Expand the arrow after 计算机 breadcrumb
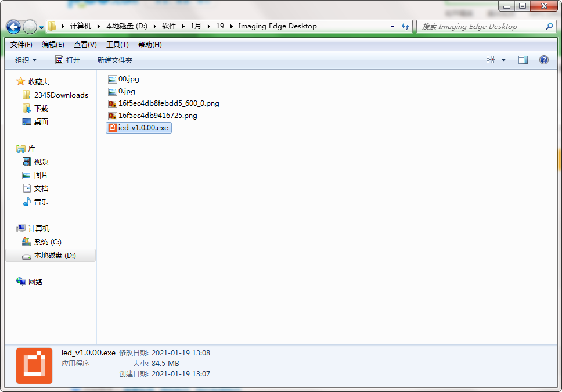The width and height of the screenshot is (562, 392). [99, 26]
